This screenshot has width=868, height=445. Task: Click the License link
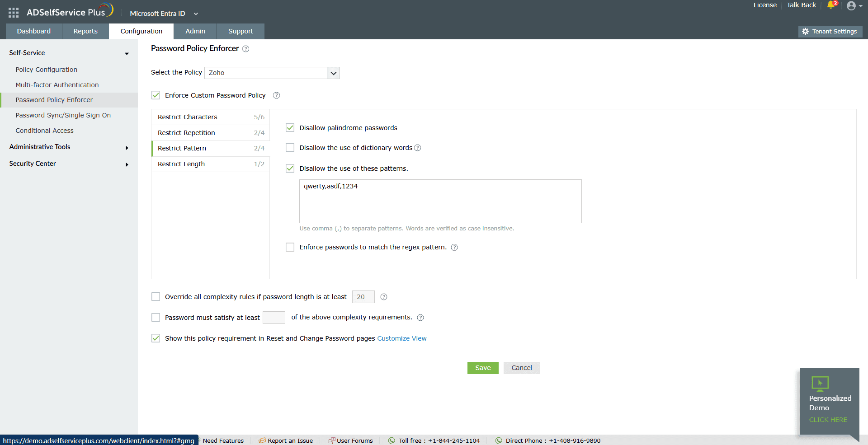765,5
